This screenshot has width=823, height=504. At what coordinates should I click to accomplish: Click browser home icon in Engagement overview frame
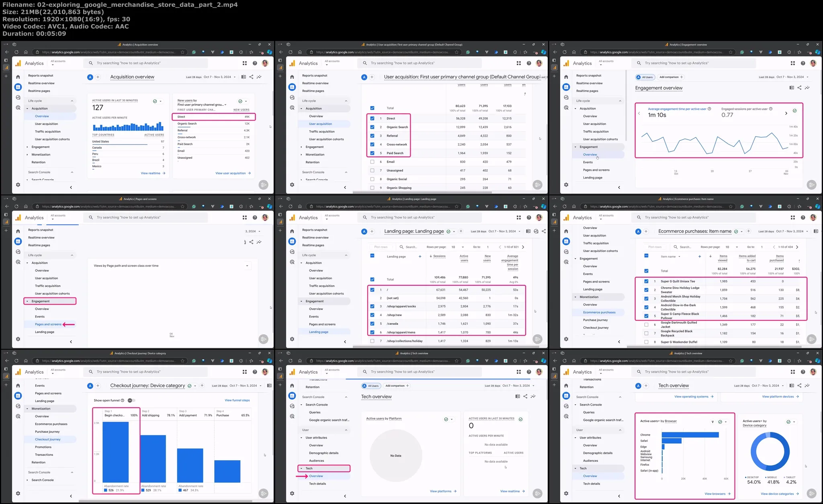(574, 52)
